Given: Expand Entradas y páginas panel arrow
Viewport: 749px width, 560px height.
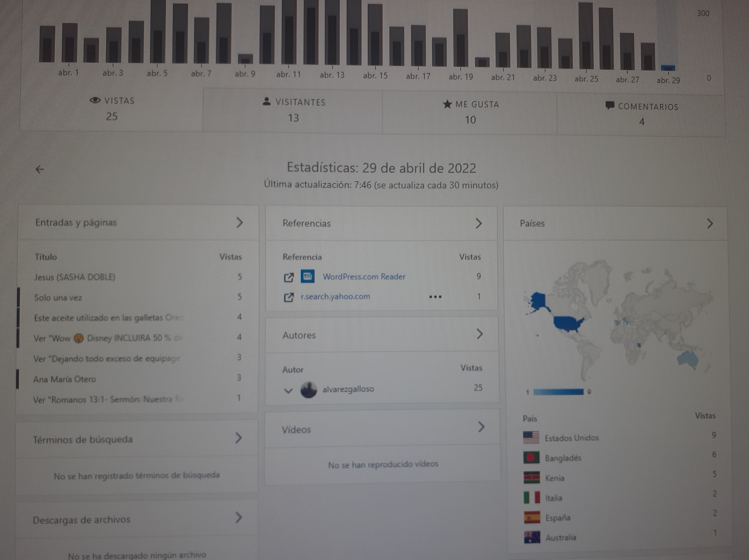Looking at the screenshot, I should [x=239, y=222].
